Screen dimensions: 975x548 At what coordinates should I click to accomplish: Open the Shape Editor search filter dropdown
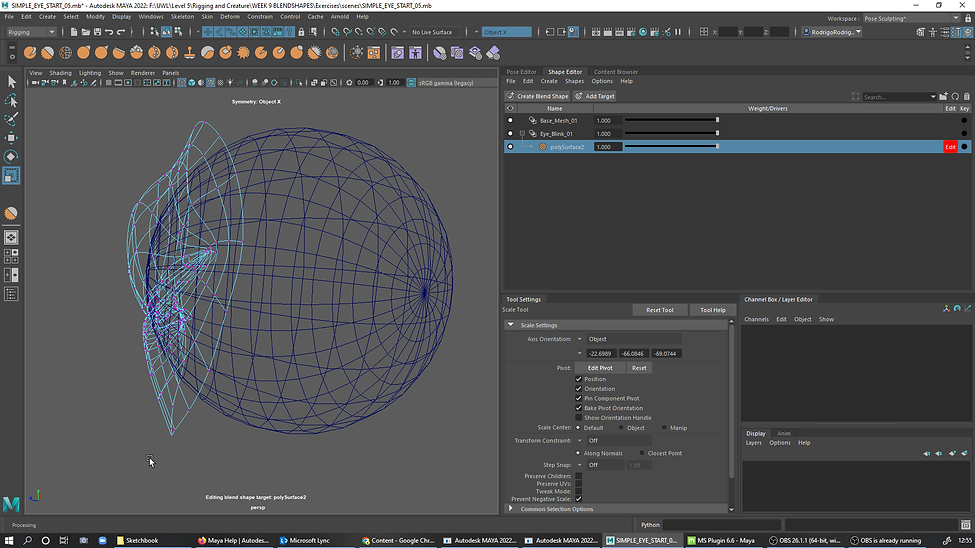(933, 97)
